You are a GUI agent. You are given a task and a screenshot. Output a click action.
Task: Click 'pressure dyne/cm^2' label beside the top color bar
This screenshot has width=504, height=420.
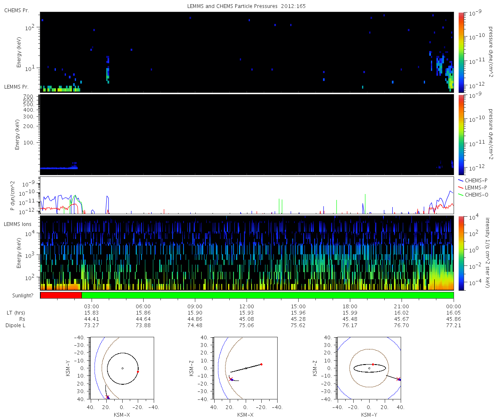coord(490,52)
